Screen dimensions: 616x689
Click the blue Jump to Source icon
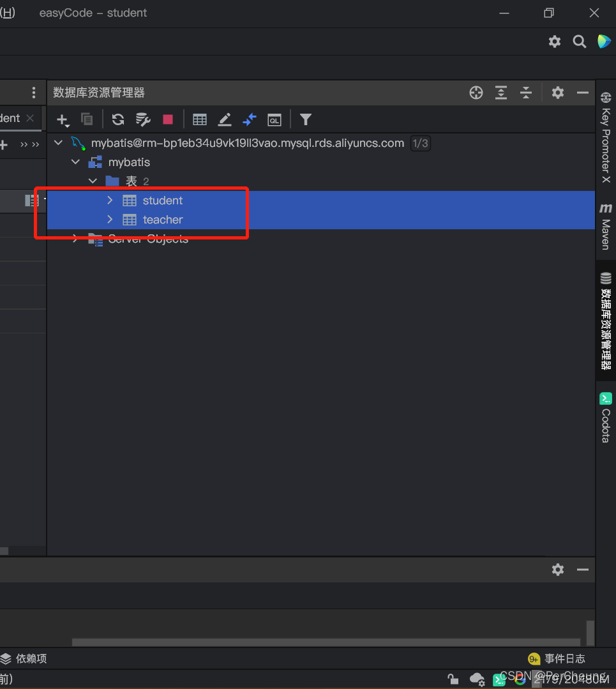250,119
